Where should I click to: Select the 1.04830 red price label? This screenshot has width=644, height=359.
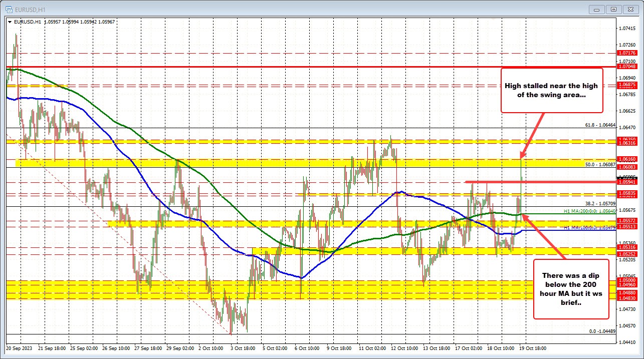[x=627, y=298]
